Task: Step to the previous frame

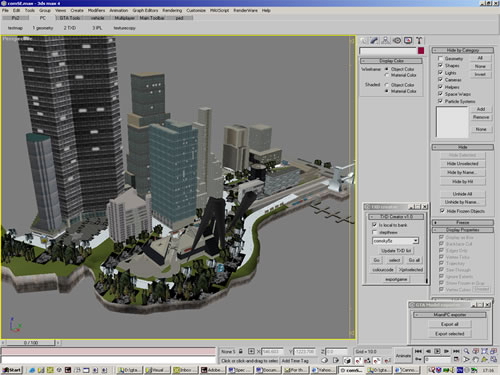Action: 428,351
